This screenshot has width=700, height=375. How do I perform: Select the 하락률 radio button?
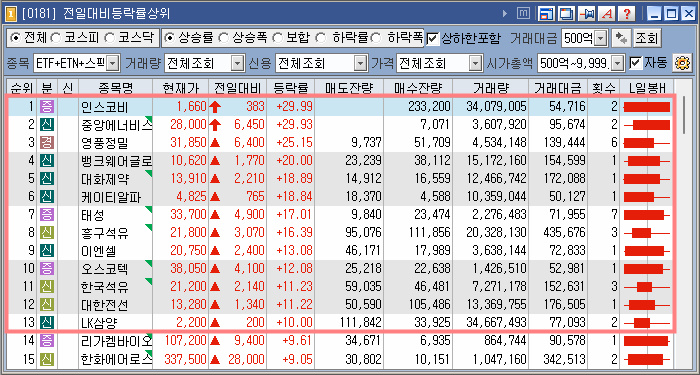(321, 38)
